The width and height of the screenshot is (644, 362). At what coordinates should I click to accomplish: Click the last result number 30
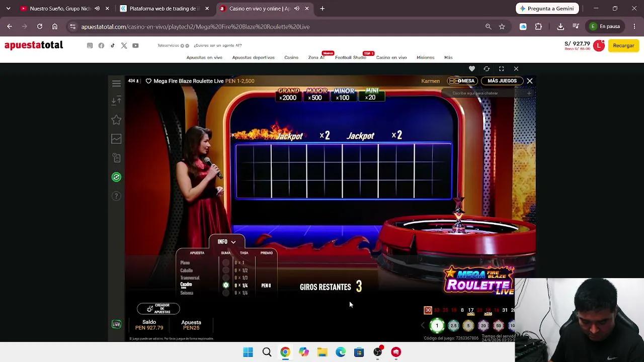(428, 310)
